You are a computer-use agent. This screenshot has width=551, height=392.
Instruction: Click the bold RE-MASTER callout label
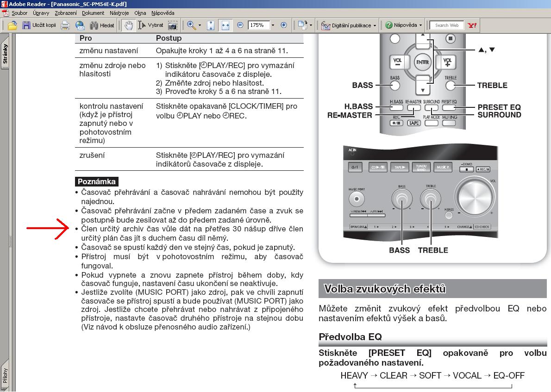[350, 115]
